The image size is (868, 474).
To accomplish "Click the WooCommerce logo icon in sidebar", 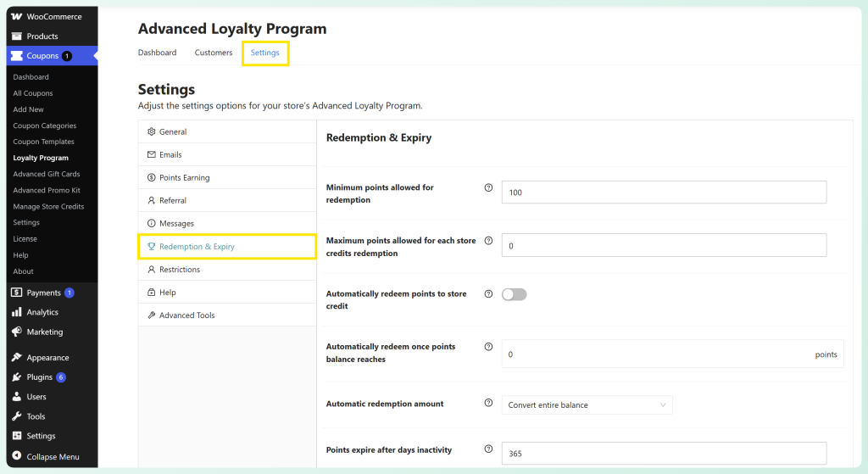I will point(17,17).
